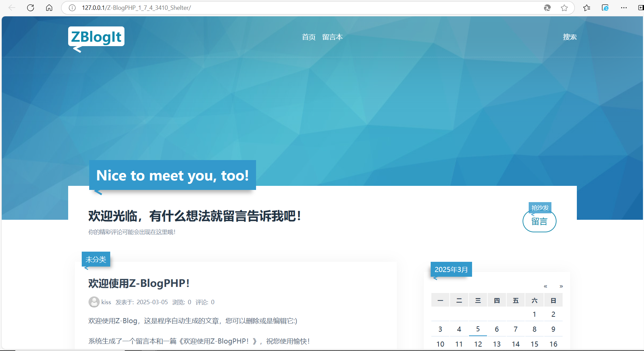Screen dimensions: 644x351
Task: Open the 欢迎使用Z-BlogPHP! post title
Action: click(x=139, y=283)
